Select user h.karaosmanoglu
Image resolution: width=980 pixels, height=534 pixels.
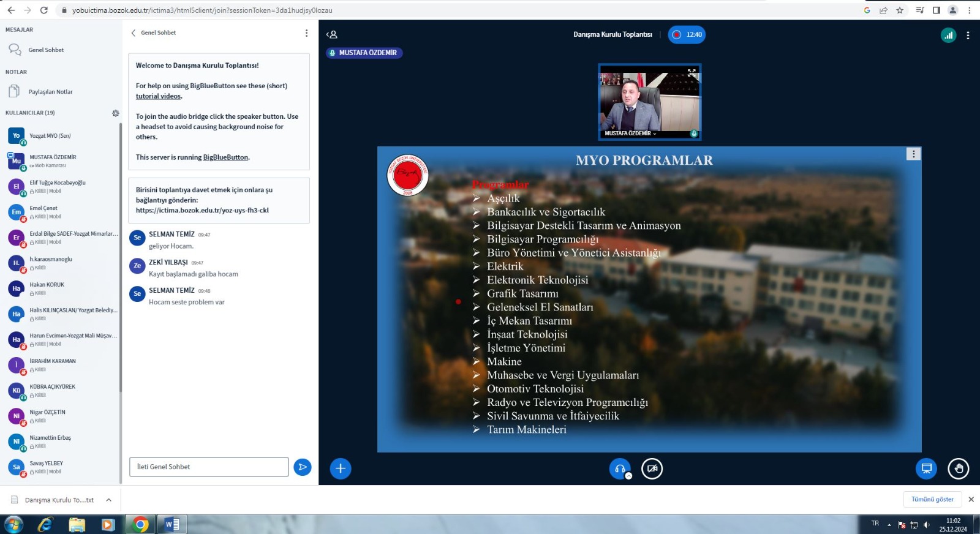click(x=61, y=263)
